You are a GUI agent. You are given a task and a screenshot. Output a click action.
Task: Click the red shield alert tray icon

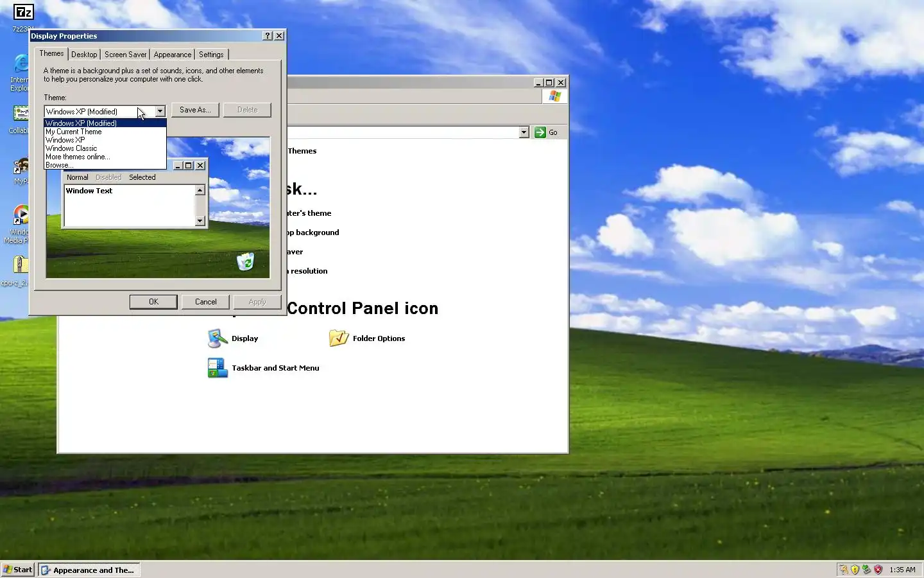(878, 570)
